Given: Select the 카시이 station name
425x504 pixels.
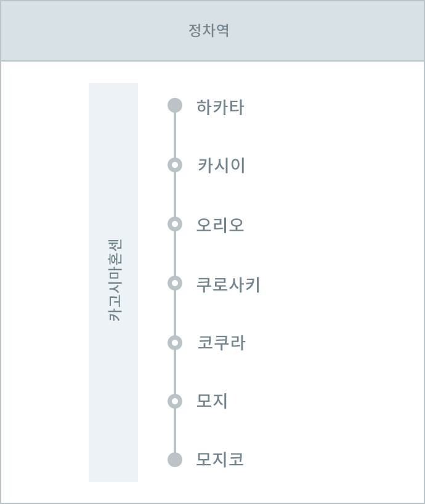Looking at the screenshot, I should click(x=221, y=166).
